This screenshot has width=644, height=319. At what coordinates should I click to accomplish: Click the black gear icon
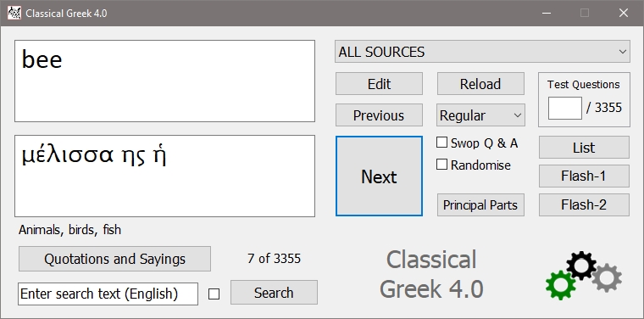click(x=581, y=266)
